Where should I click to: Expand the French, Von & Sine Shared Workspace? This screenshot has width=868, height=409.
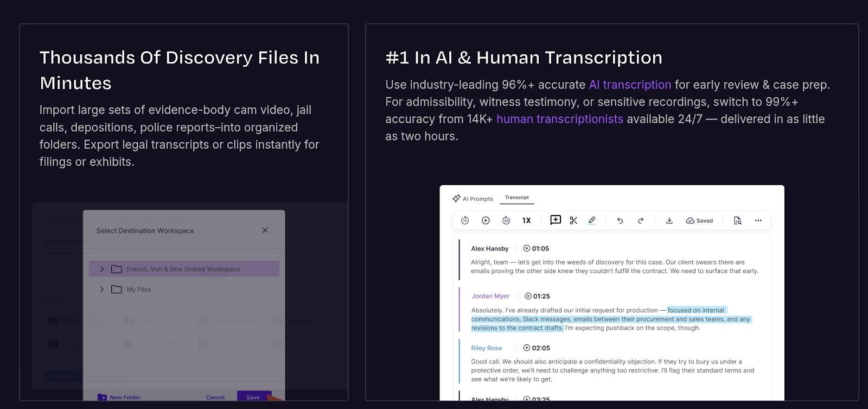pyautogui.click(x=102, y=269)
